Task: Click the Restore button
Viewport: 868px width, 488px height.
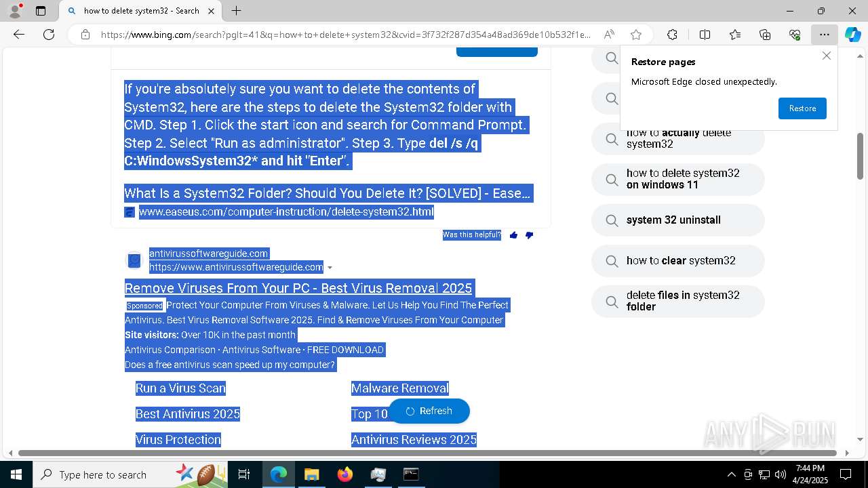Action: (802, 108)
